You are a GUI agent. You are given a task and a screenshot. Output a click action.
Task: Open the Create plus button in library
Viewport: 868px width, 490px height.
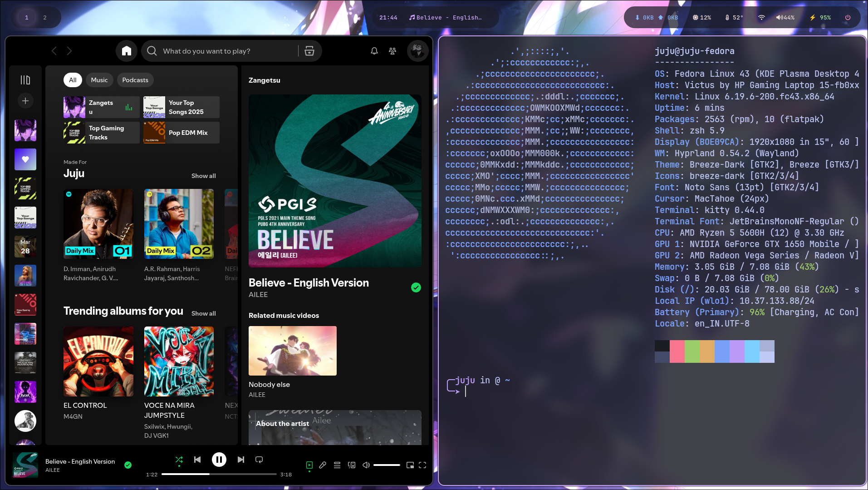pyautogui.click(x=25, y=101)
